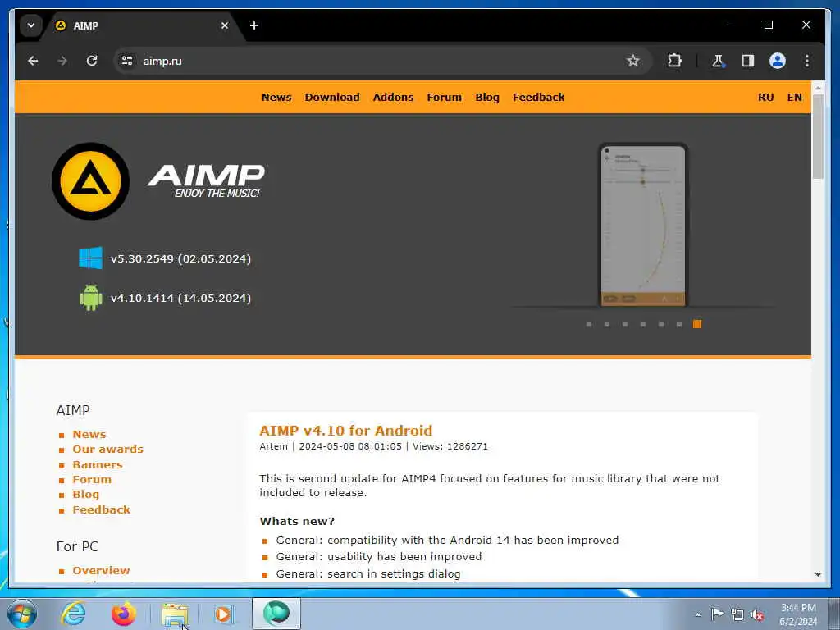Switch site language to EN
840x630 pixels.
point(794,98)
